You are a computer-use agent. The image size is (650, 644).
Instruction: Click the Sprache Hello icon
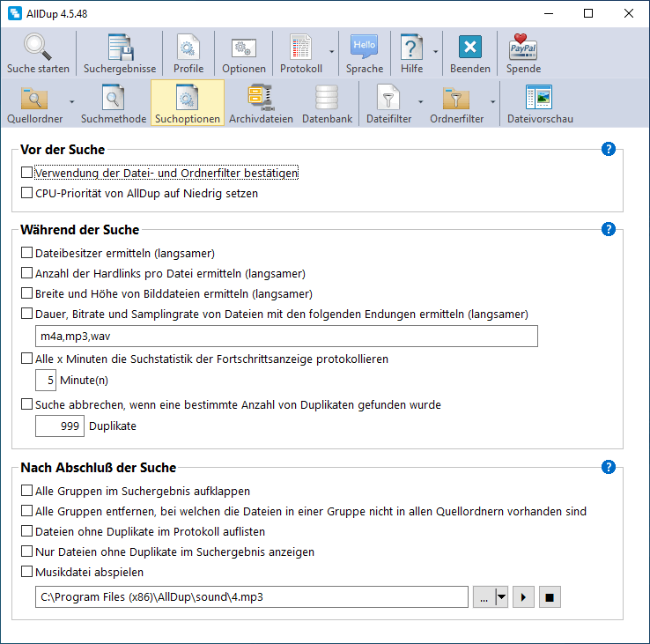pyautogui.click(x=364, y=48)
